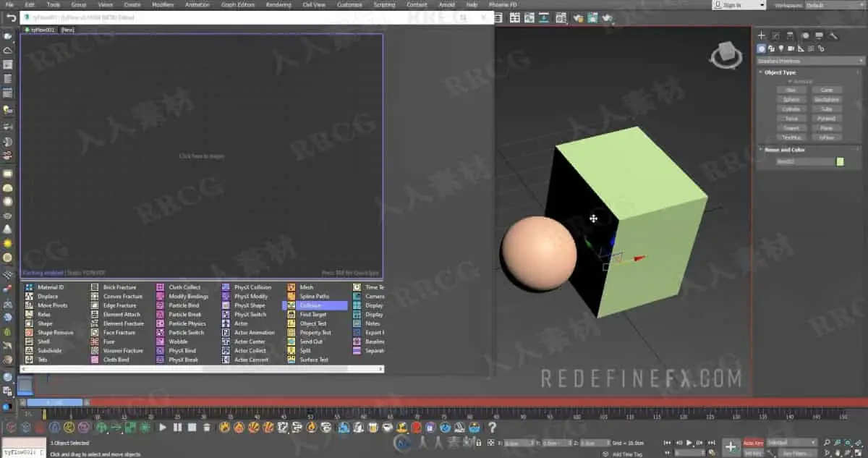This screenshot has width=868, height=458.
Task: Select the Material ID operator icon
Action: (29, 287)
